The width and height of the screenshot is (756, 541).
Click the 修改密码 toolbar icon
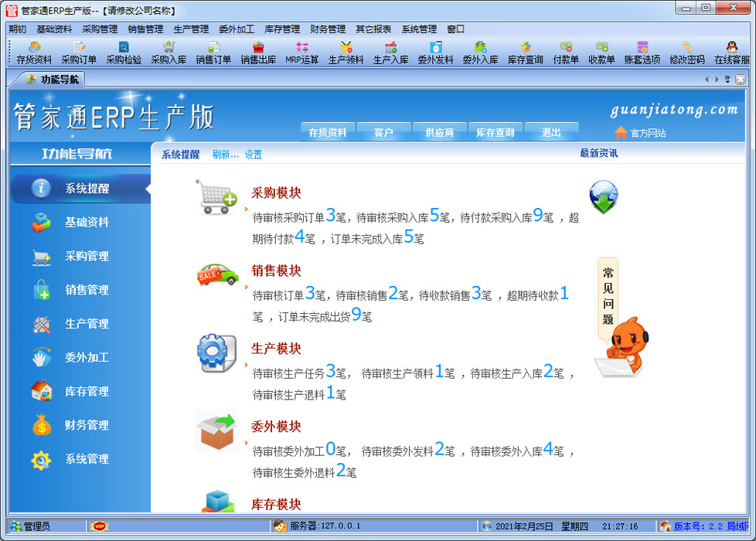point(686,53)
